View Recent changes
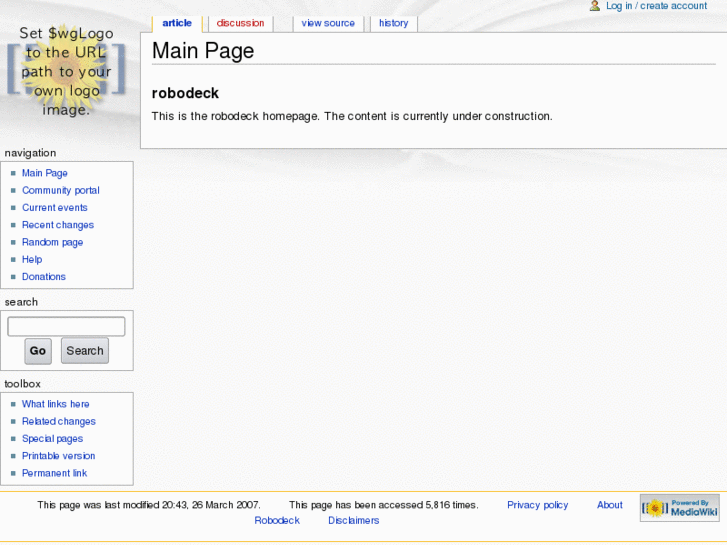Screen dimensions: 727x545 tap(58, 225)
